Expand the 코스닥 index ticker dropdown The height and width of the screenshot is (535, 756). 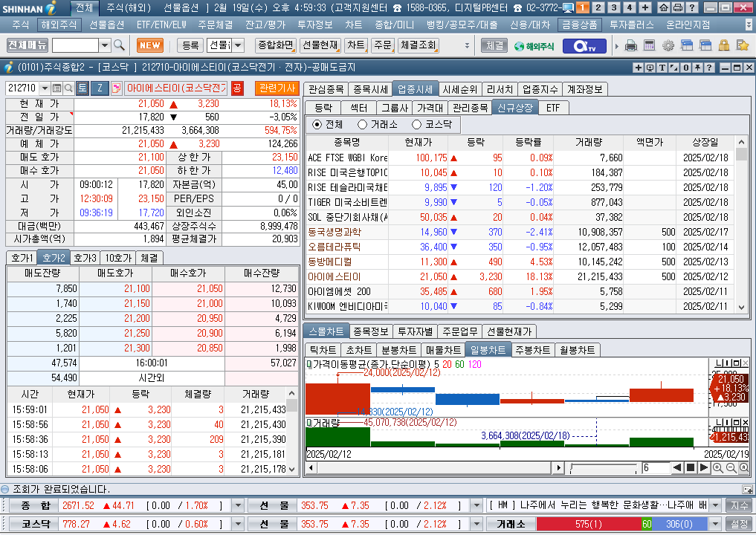pos(238,524)
